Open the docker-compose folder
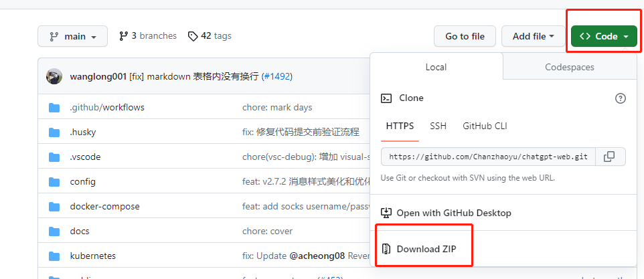644x279 pixels. tap(104, 206)
